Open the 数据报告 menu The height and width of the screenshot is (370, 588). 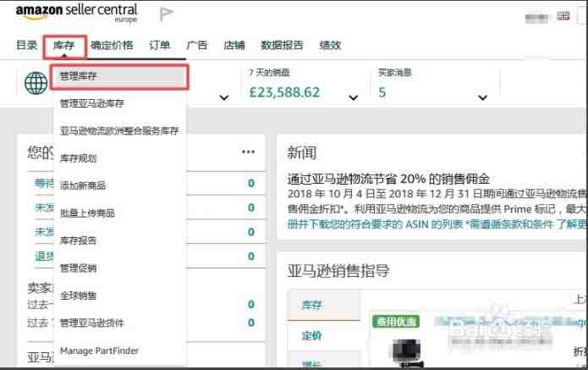pos(282,46)
